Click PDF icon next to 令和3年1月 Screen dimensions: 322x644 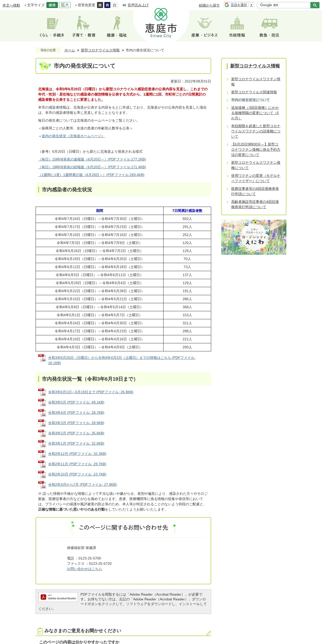point(42,443)
